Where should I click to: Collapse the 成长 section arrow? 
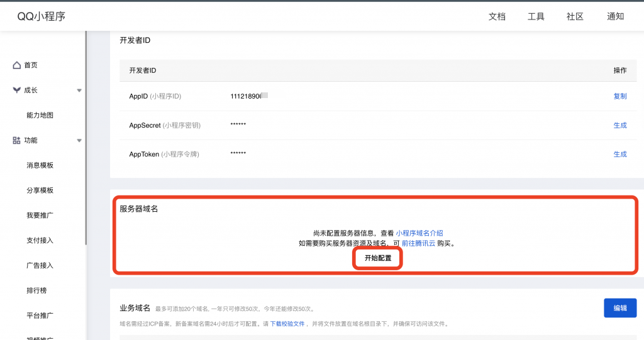coord(79,90)
